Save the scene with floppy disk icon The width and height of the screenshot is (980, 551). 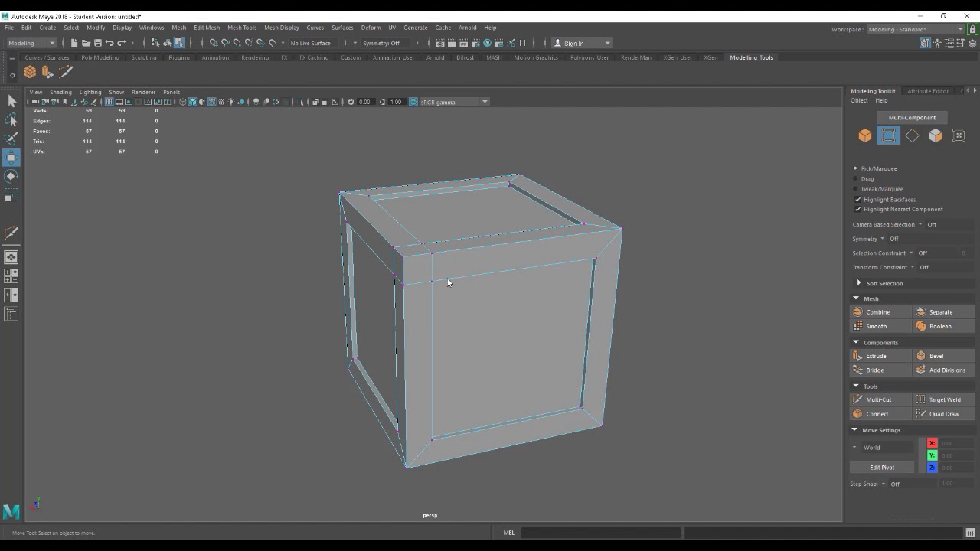coord(97,43)
